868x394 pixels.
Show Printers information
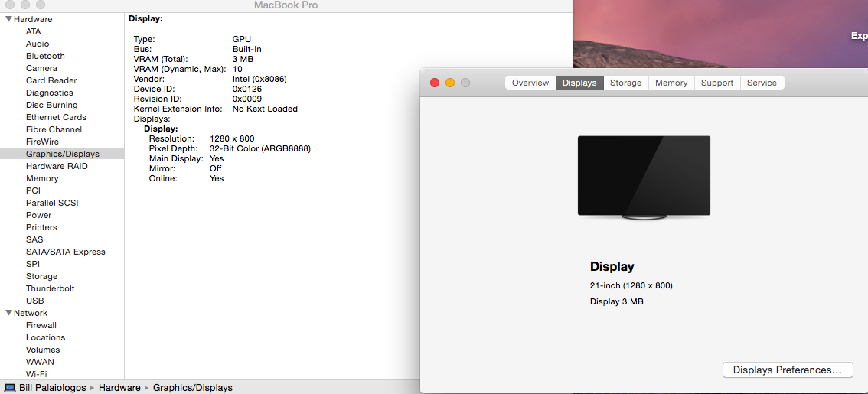[41, 227]
